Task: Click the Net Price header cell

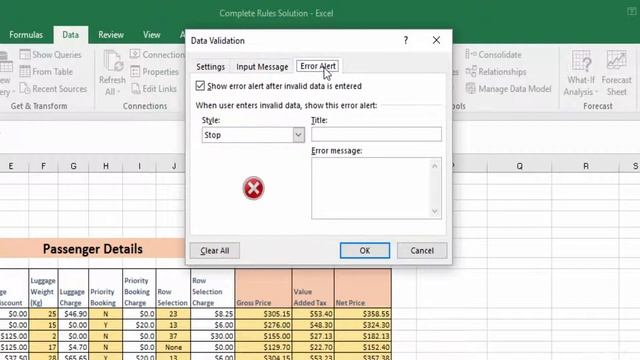Action: pyautogui.click(x=363, y=288)
